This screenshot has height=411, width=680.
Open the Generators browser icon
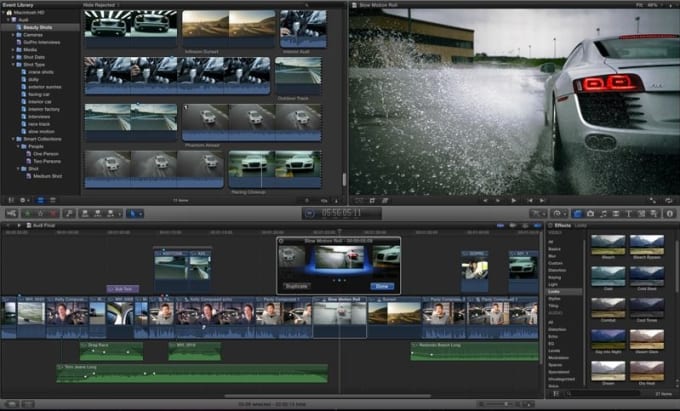(641, 213)
